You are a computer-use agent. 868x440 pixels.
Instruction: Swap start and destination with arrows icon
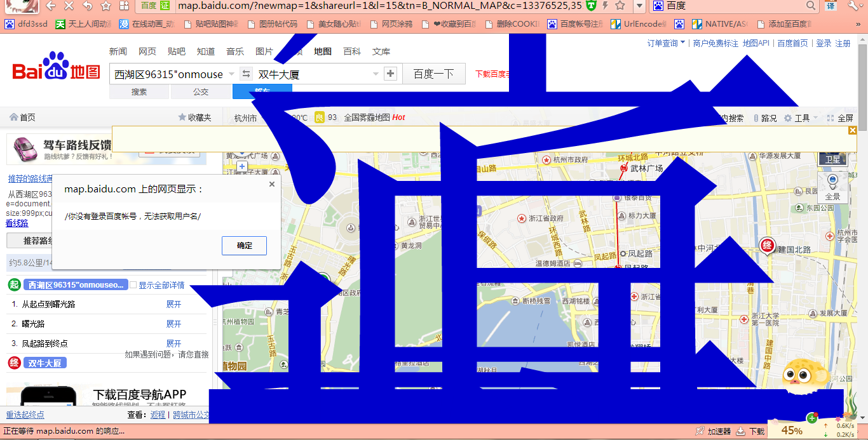(246, 74)
